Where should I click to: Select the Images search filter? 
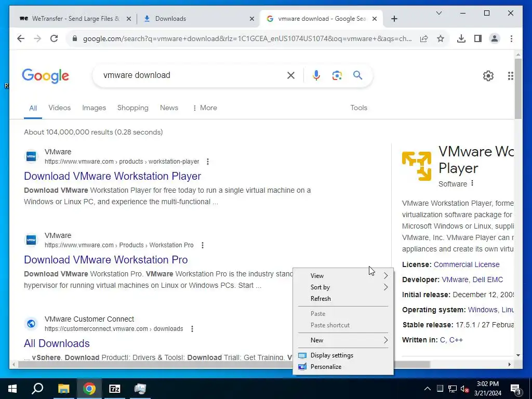(x=94, y=108)
